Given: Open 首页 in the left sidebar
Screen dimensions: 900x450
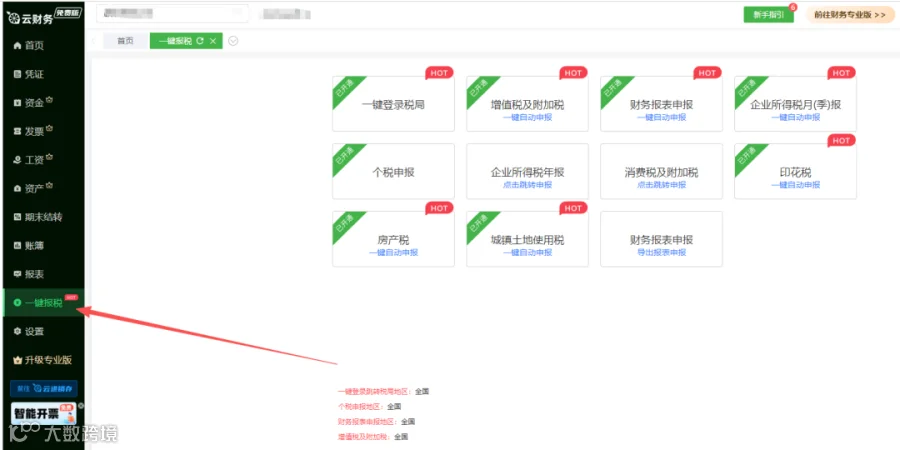Looking at the screenshot, I should [x=42, y=45].
